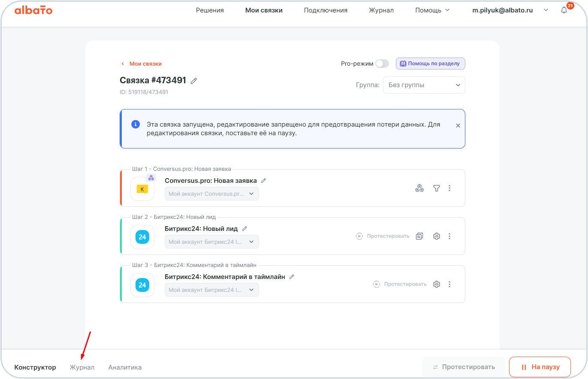Edit the name of Связка #473491 with the pencil icon
Image resolution: width=588 pixels, height=379 pixels.
tap(194, 81)
